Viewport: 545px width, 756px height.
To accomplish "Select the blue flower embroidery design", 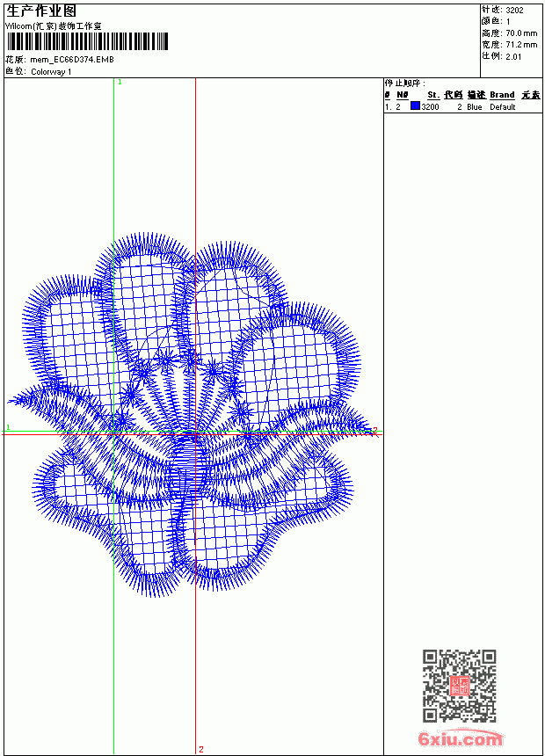I will pos(192,415).
